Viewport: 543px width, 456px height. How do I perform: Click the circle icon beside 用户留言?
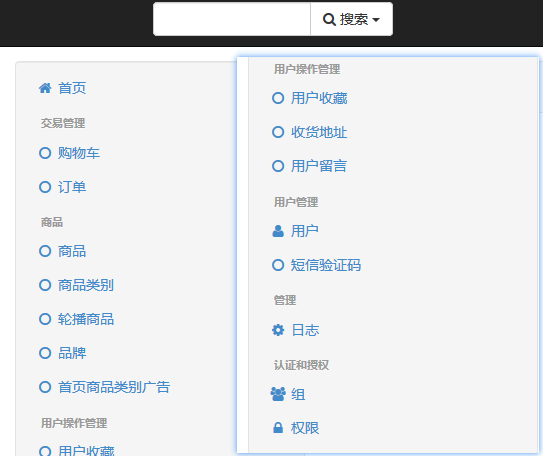click(278, 166)
